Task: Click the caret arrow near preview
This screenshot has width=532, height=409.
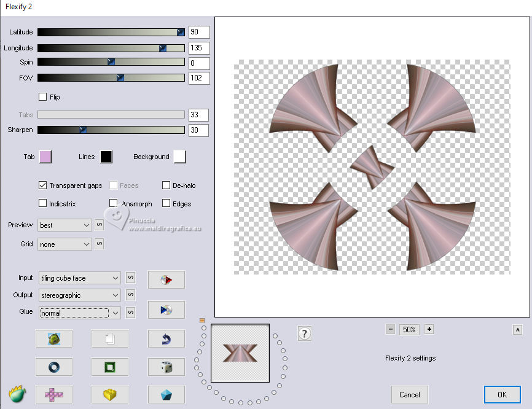Action: 517,330
